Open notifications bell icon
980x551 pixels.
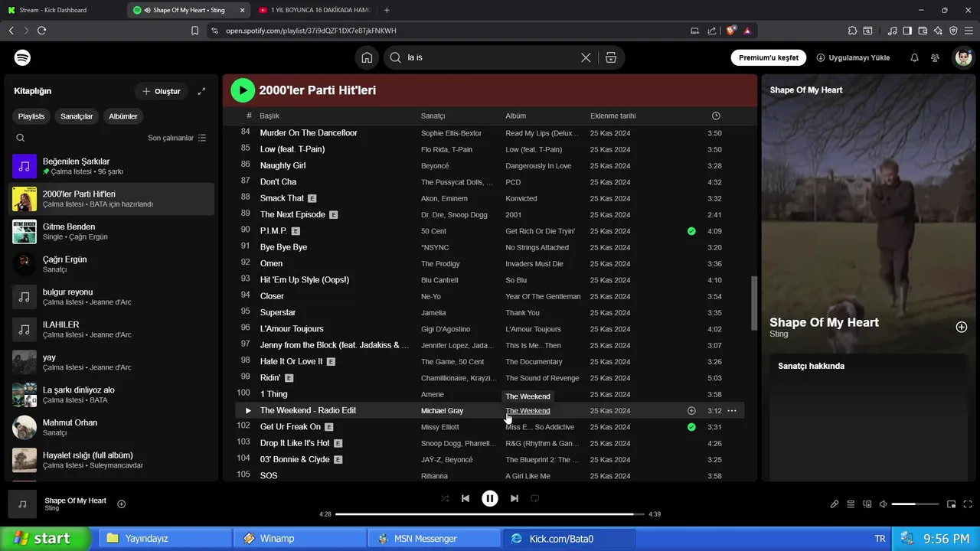914,57
